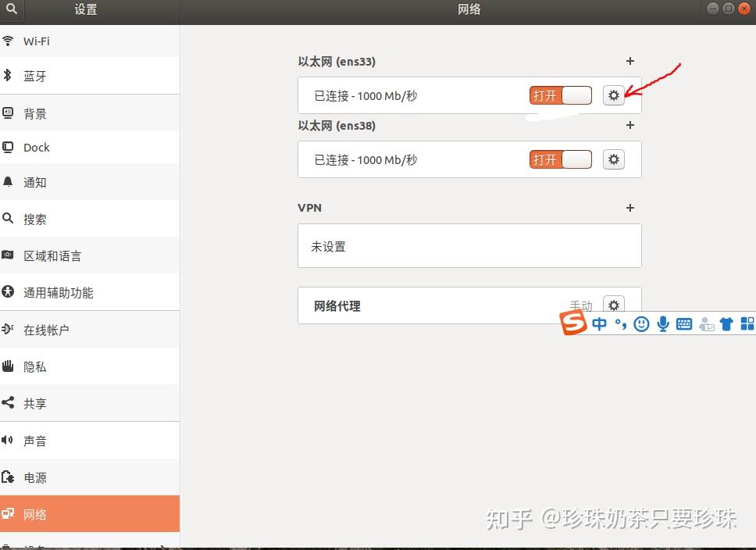Viewport: 756px width, 550px height.
Task: Click the 未设置 VPN row
Action: pyautogui.click(x=469, y=245)
